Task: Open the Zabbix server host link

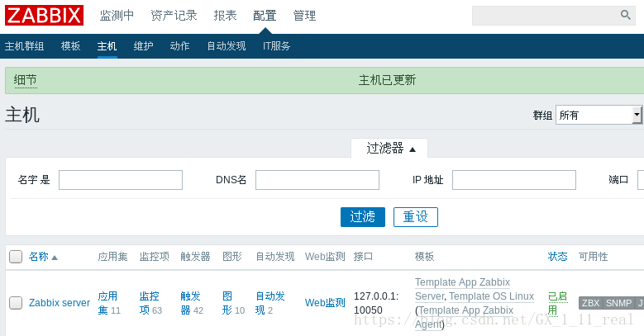Action: coord(60,303)
